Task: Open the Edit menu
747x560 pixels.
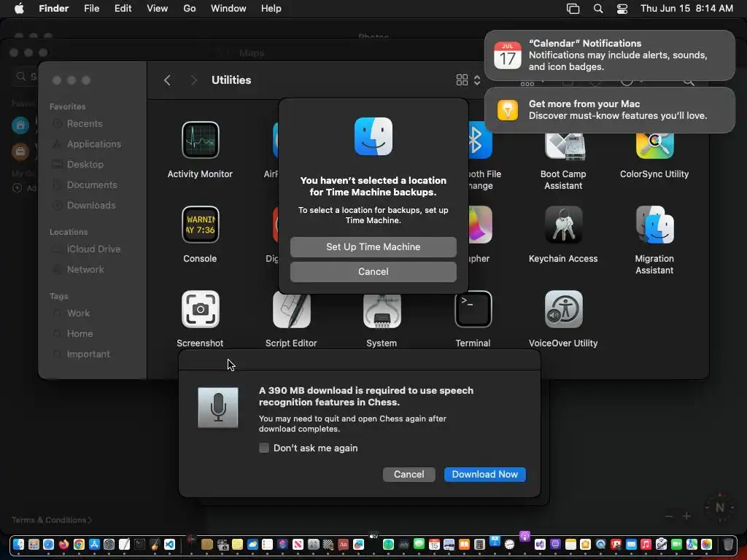Action: (123, 9)
